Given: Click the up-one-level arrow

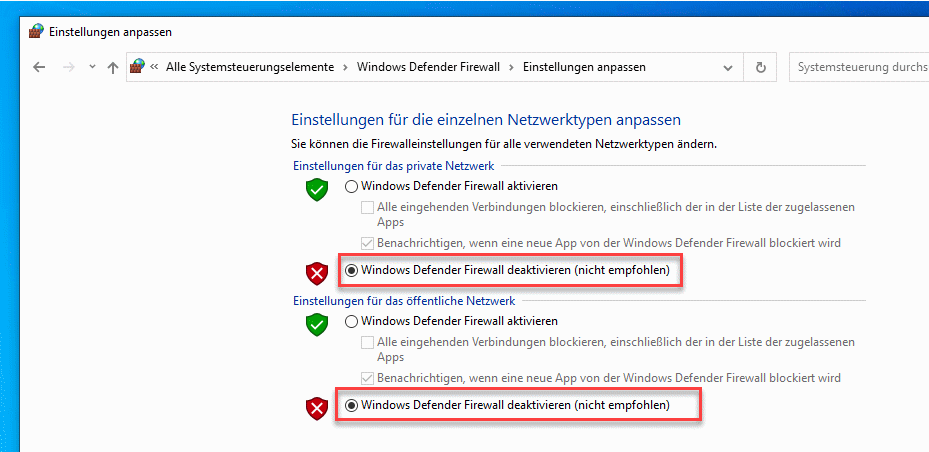Looking at the screenshot, I should point(113,67).
